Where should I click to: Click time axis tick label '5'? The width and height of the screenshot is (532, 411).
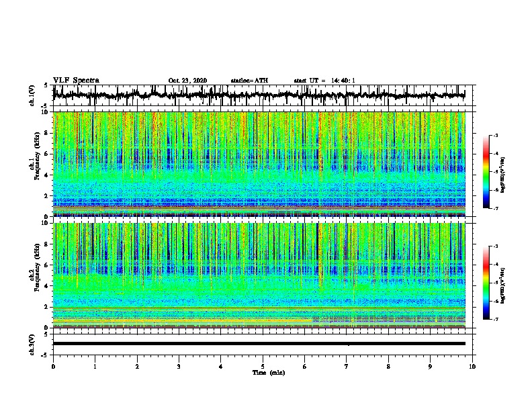coord(263,366)
